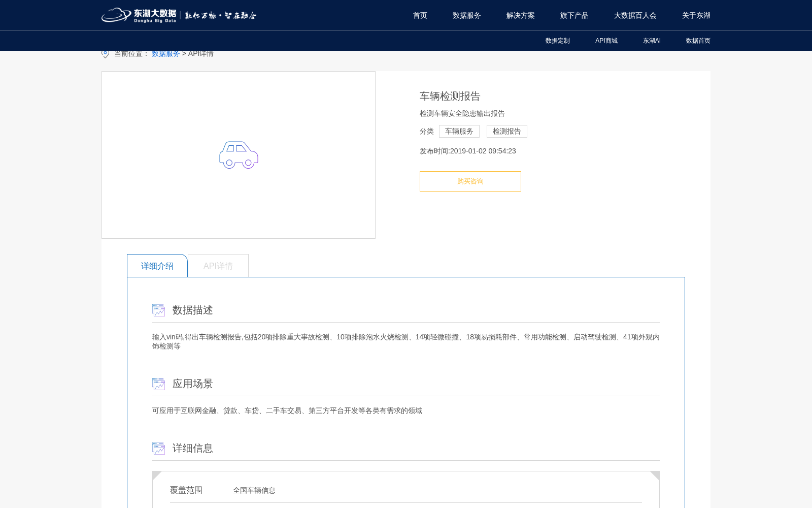Image resolution: width=812 pixels, height=508 pixels.
Task: Click the Donghu Big Data logo
Action: (x=139, y=15)
